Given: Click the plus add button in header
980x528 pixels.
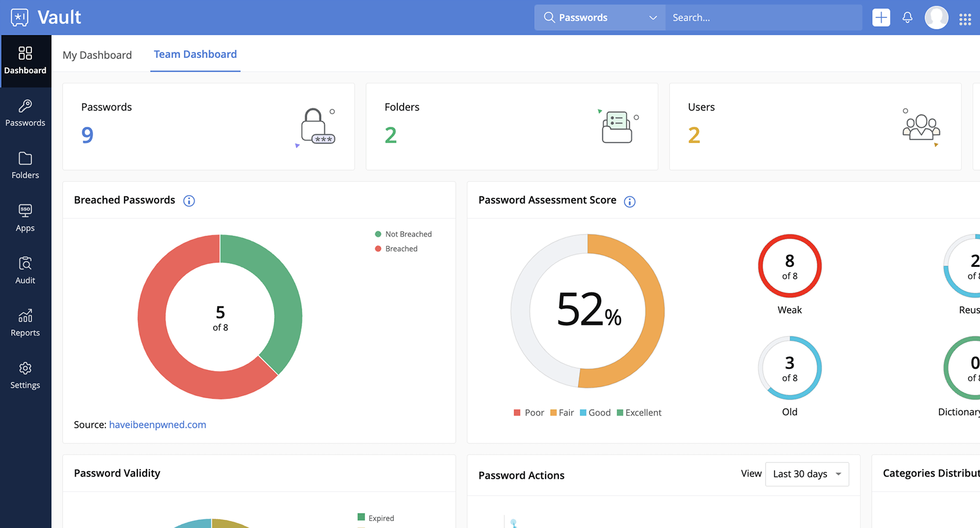Looking at the screenshot, I should click(x=881, y=18).
